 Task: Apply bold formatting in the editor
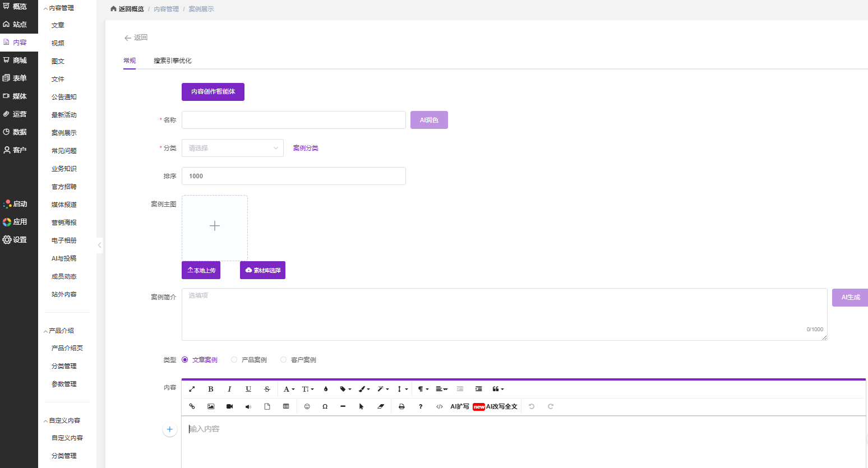click(211, 389)
